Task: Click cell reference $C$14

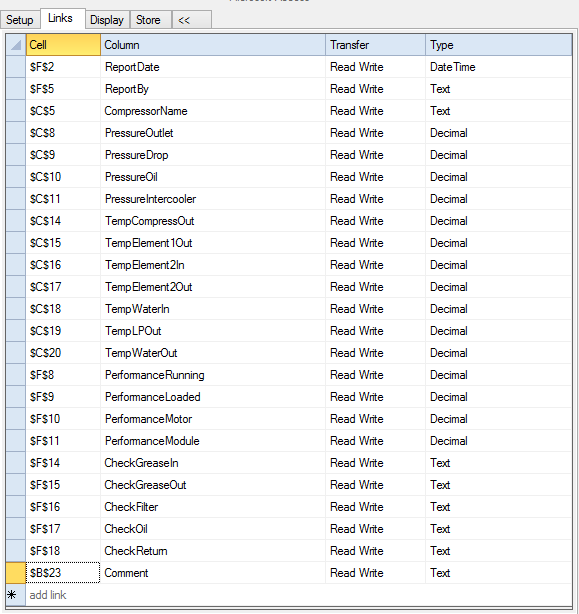Action: (x=63, y=220)
